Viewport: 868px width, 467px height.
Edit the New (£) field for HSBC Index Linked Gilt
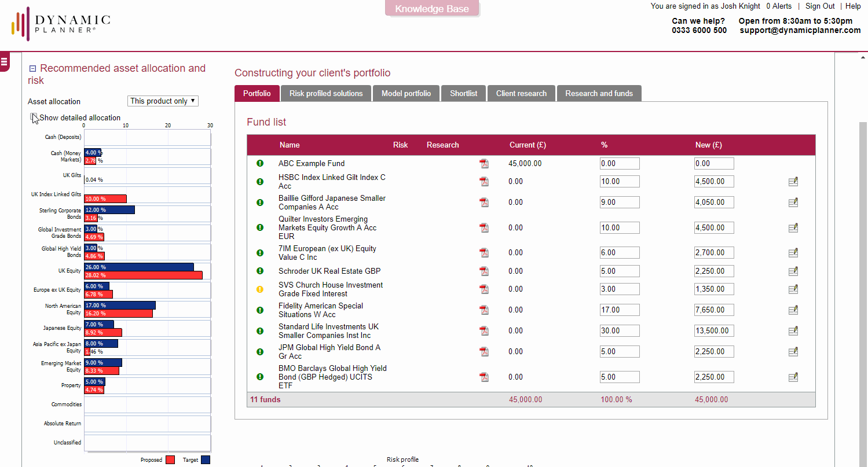point(714,182)
